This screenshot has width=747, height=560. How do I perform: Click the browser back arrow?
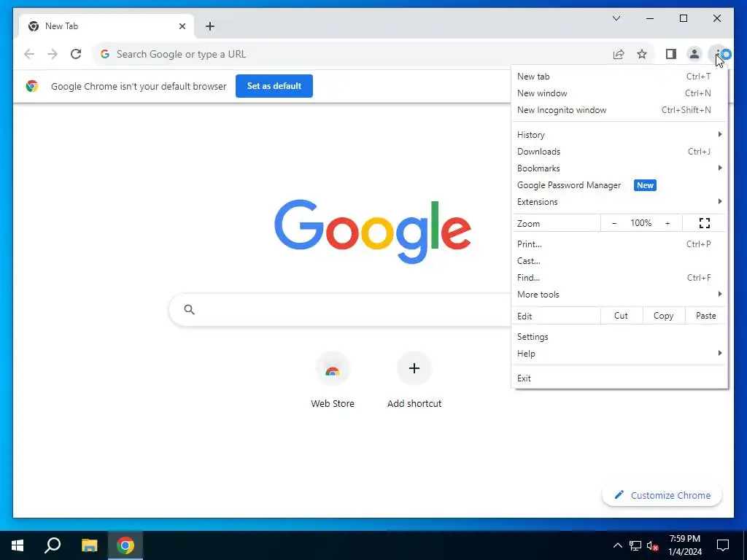coord(29,54)
